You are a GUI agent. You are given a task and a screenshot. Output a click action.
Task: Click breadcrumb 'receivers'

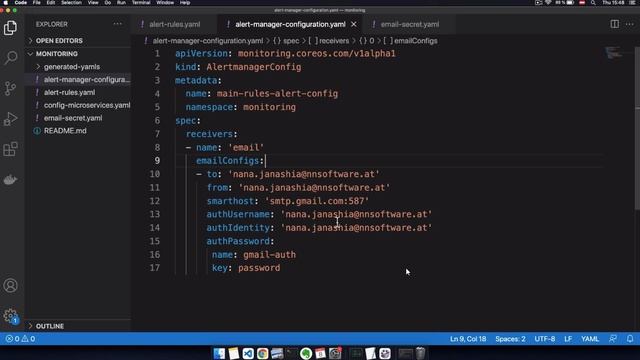(x=334, y=41)
